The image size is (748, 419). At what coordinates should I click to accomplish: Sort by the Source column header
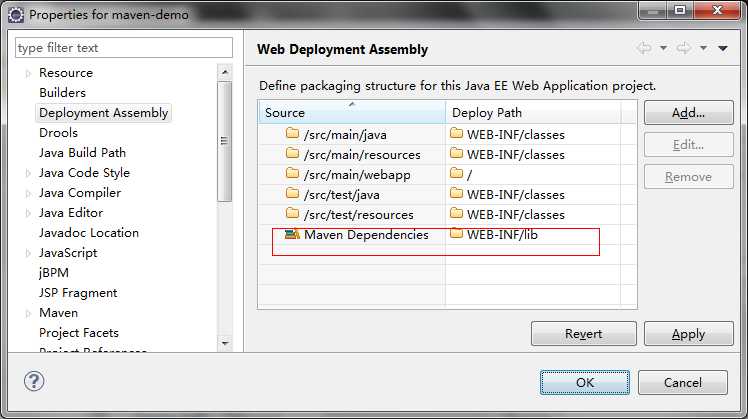[352, 112]
